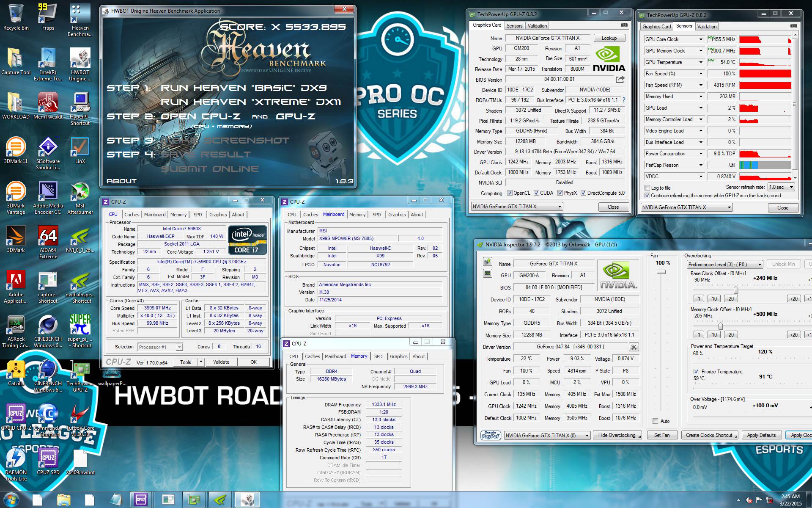Click the BIOS export share icon in GPU-Z
This screenshot has height=508, width=812.
[620, 79]
